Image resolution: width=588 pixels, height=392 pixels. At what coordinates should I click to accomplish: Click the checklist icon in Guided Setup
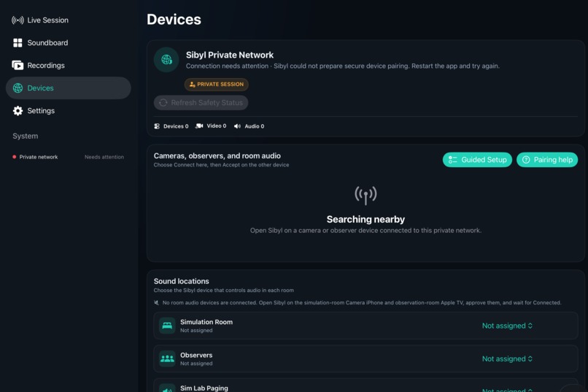click(452, 160)
